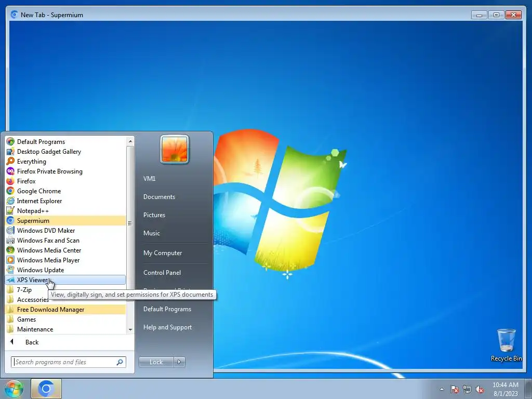Screen dimensions: 532x399
Task: Expand the Free Download Manager folder
Action: coord(65,309)
